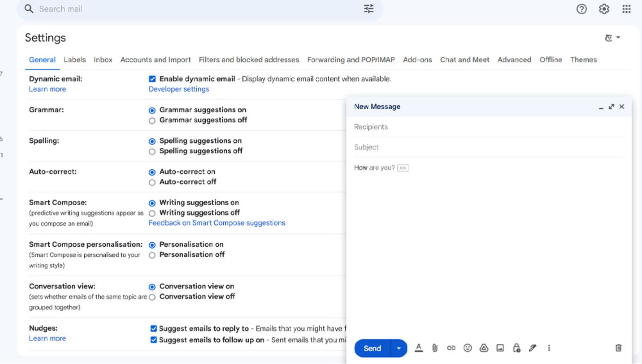This screenshot has height=364, width=642.
Task: Open search filter options icon
Action: coord(368,9)
